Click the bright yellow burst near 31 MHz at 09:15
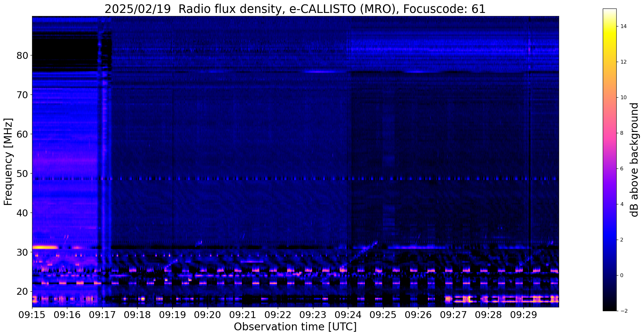 click(45, 247)
